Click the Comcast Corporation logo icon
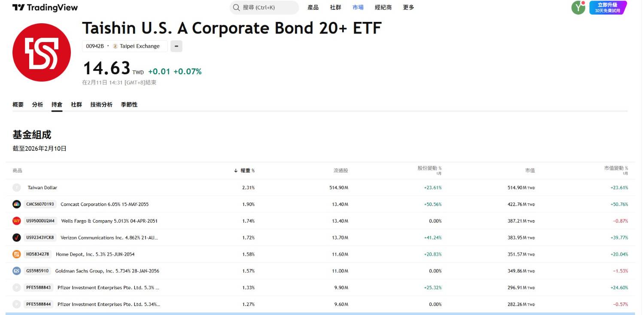 pyautogui.click(x=17, y=204)
